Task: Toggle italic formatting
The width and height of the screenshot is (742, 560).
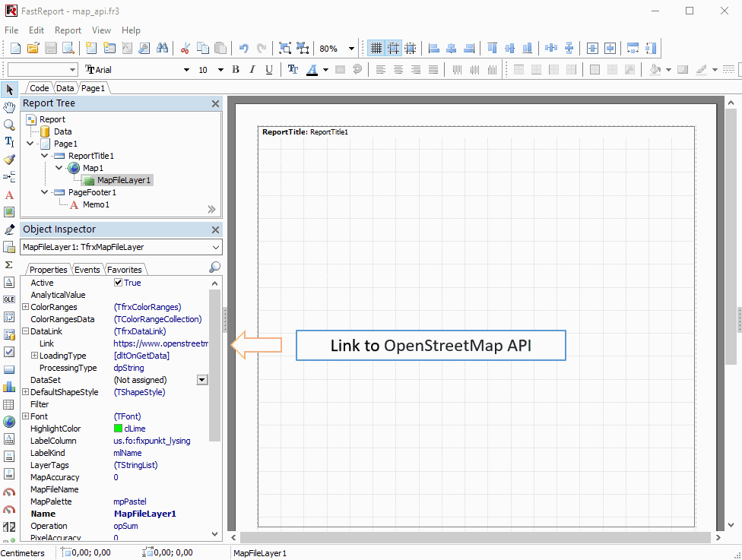Action: (252, 68)
